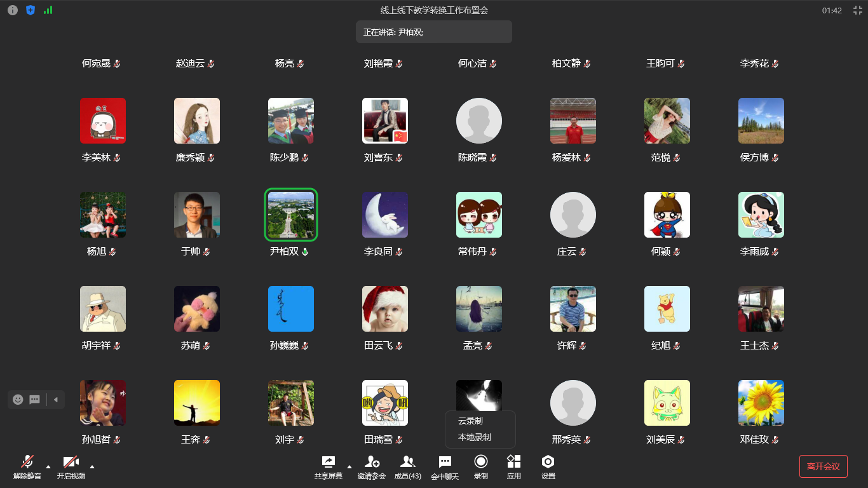Expand video options arrow beside 开启视频
This screenshot has width=868, height=488.
click(x=92, y=466)
